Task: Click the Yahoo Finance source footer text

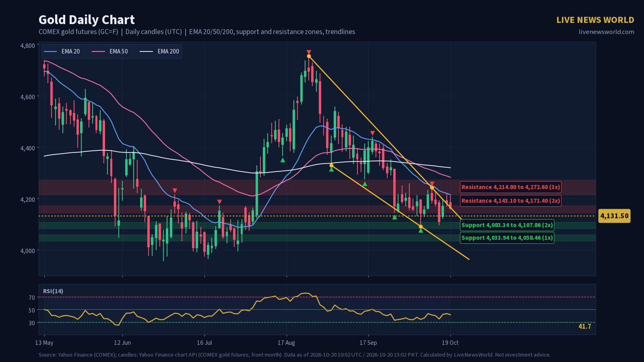Action: click(295, 355)
